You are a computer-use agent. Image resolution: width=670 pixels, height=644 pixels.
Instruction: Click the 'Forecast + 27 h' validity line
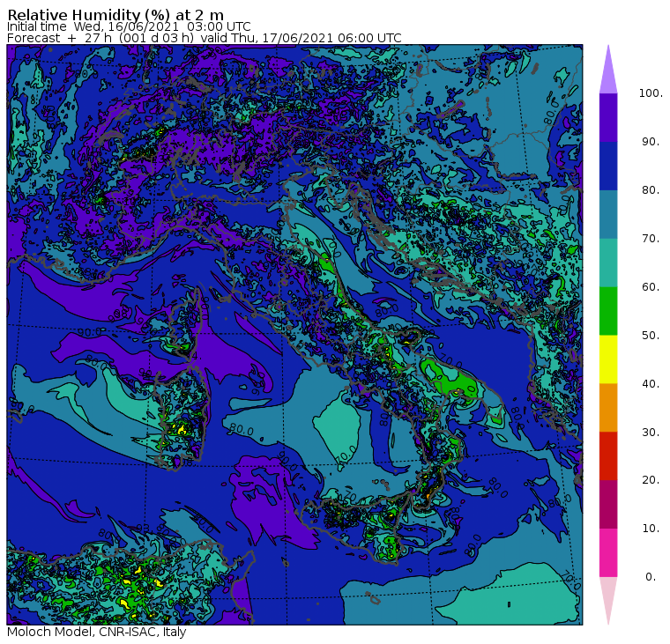[x=205, y=38]
